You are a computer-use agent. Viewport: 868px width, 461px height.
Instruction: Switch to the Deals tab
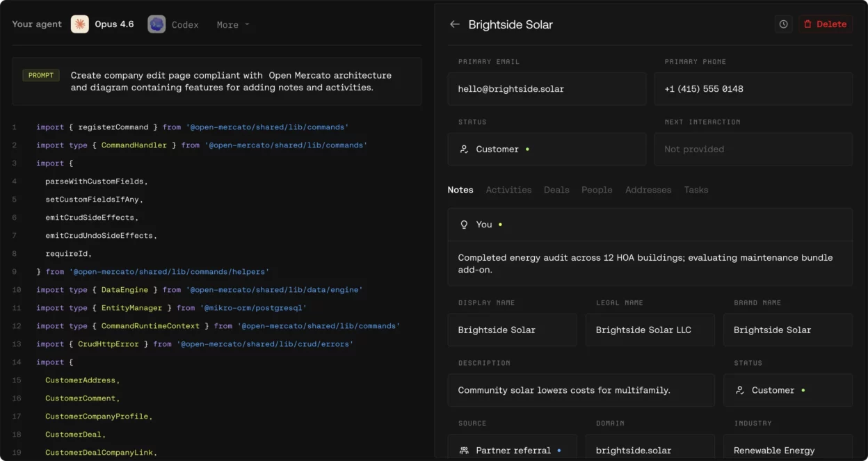[x=556, y=190]
